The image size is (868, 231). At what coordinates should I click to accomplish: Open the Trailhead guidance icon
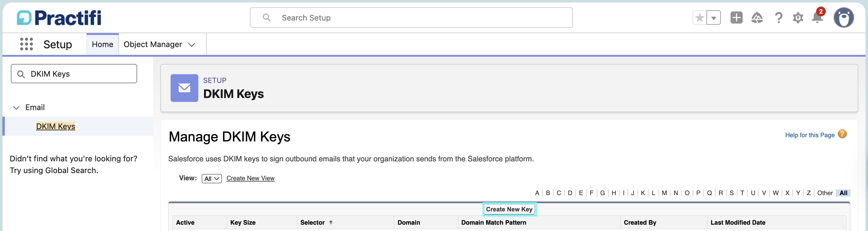[757, 17]
